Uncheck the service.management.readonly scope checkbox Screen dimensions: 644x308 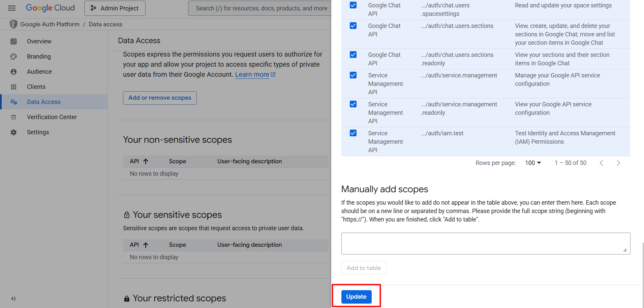353,104
